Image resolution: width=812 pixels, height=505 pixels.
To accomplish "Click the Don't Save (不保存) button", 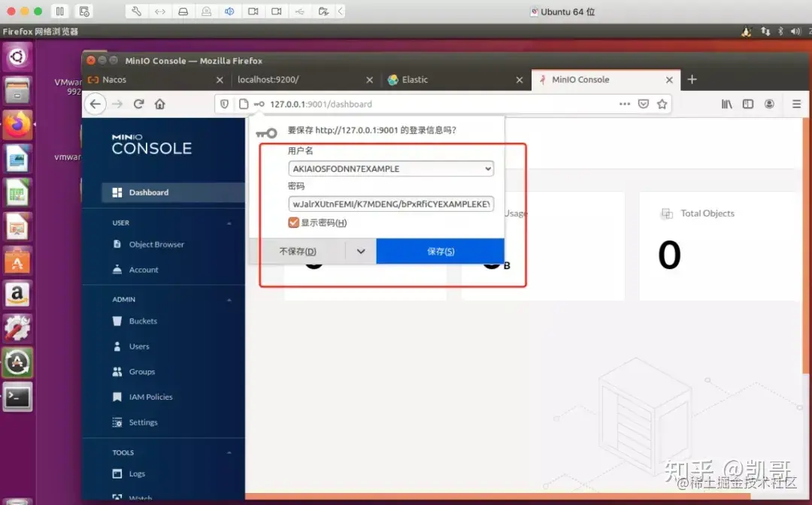I will (298, 252).
